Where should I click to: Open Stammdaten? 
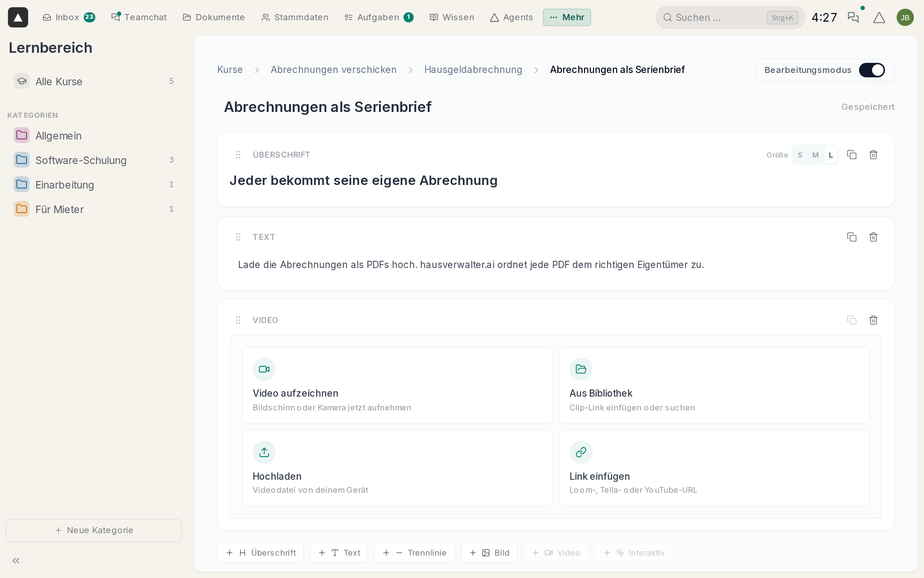(295, 17)
